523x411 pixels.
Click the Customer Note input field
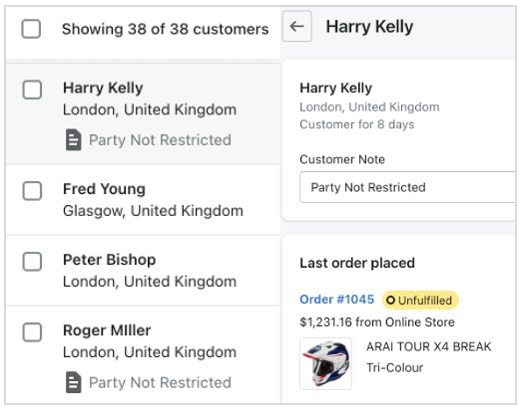408,187
